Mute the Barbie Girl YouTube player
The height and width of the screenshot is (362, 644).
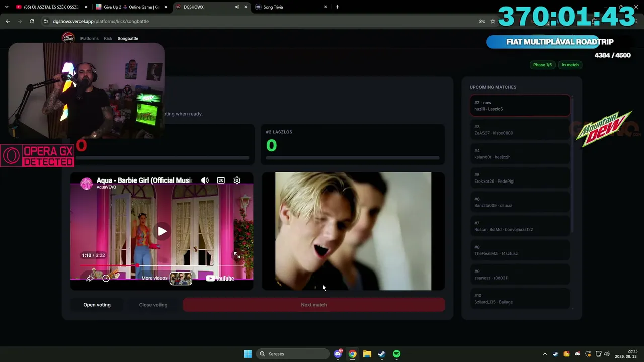click(205, 180)
